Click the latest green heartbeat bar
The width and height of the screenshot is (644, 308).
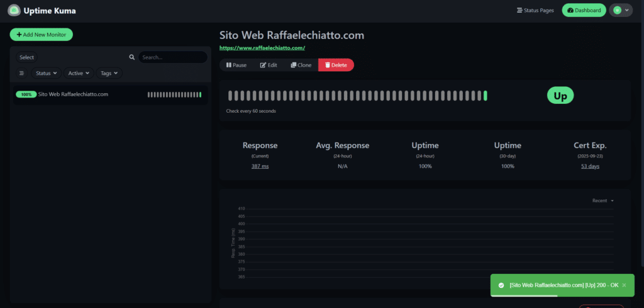coord(486,96)
